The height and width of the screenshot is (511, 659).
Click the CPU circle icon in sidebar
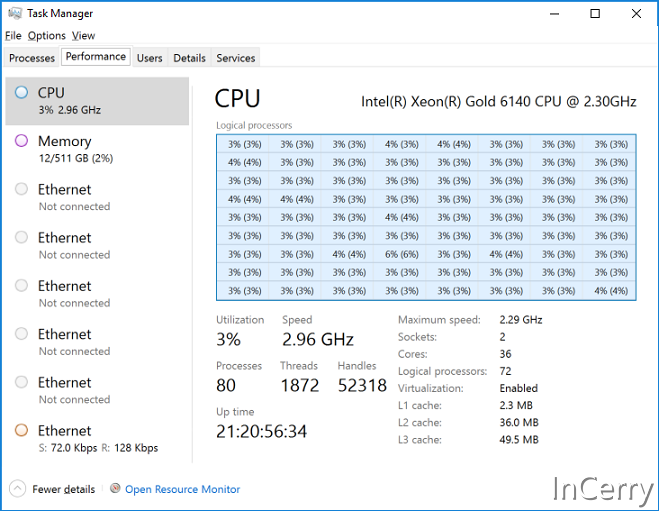(x=22, y=93)
